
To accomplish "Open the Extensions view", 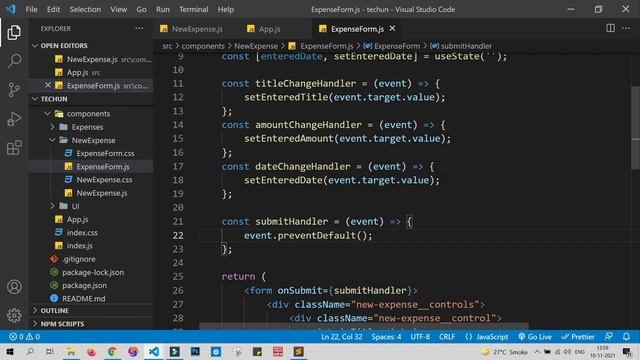I will coord(14,148).
